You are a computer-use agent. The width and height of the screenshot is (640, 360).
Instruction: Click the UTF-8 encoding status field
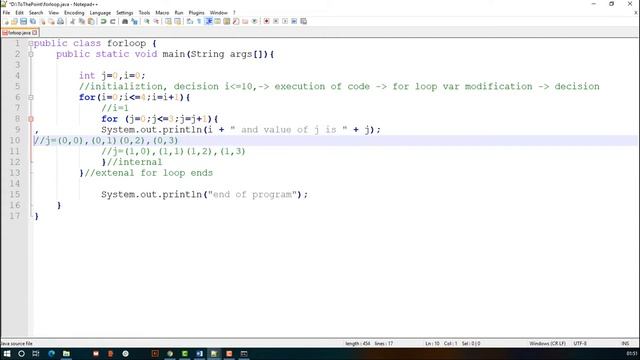click(x=580, y=344)
